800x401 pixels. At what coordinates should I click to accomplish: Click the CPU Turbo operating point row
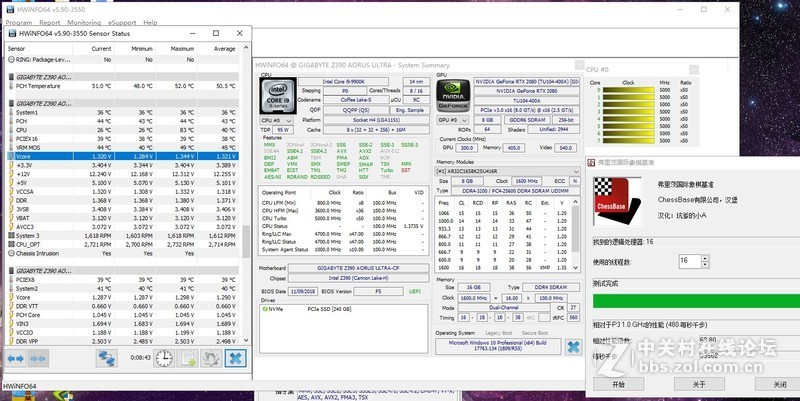[x=343, y=218]
